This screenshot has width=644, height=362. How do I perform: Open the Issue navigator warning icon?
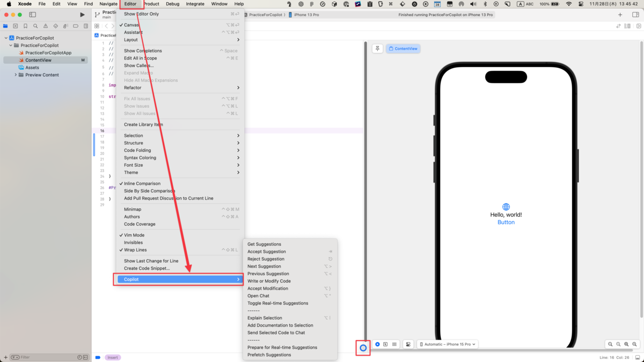coord(46,26)
